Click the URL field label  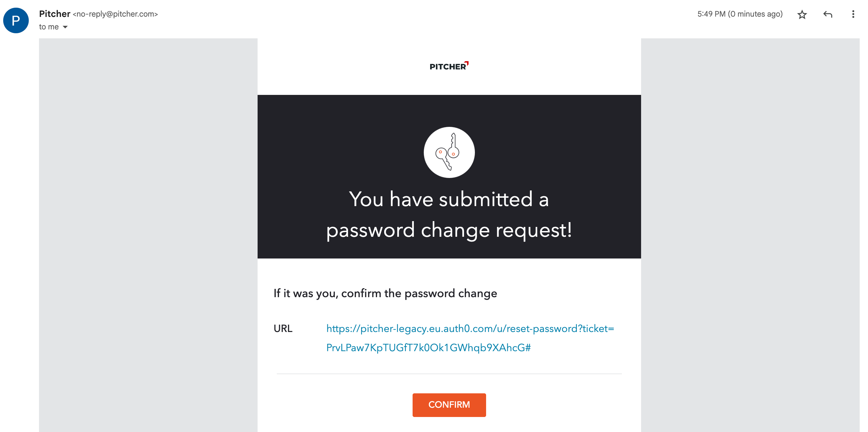[x=283, y=328]
